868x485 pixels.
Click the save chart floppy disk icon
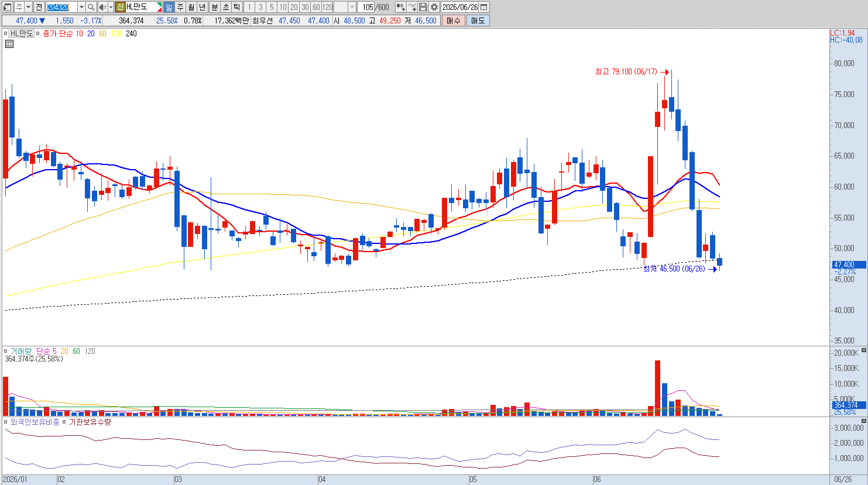[x=423, y=7]
